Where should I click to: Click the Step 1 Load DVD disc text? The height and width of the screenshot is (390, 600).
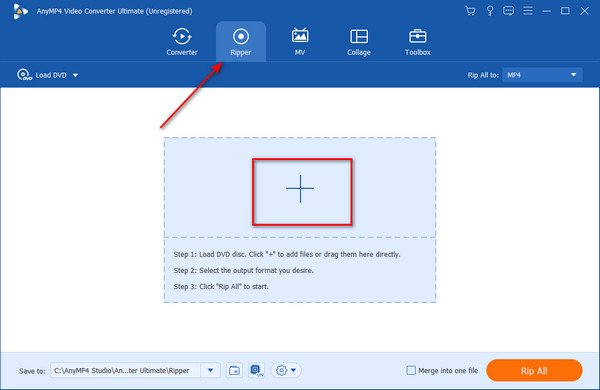[x=287, y=254]
